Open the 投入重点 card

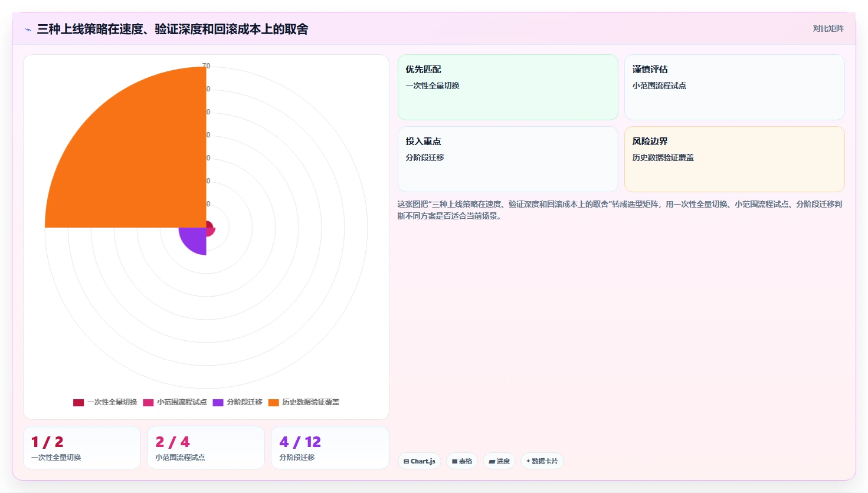tap(508, 159)
